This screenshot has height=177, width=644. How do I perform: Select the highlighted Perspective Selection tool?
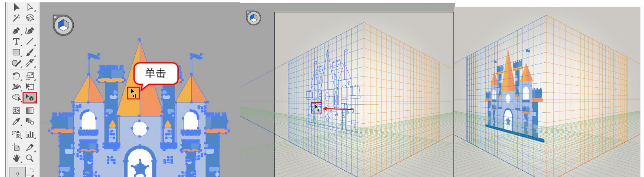[30, 97]
